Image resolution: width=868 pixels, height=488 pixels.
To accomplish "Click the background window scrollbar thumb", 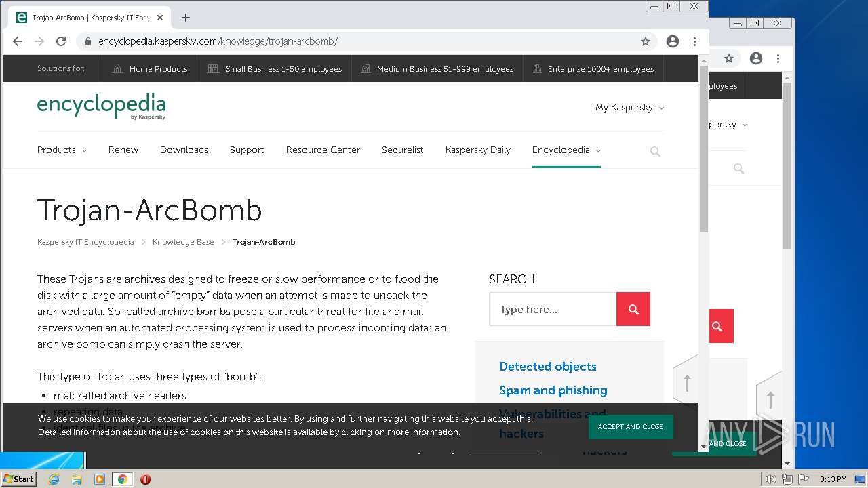I will click(x=787, y=166).
